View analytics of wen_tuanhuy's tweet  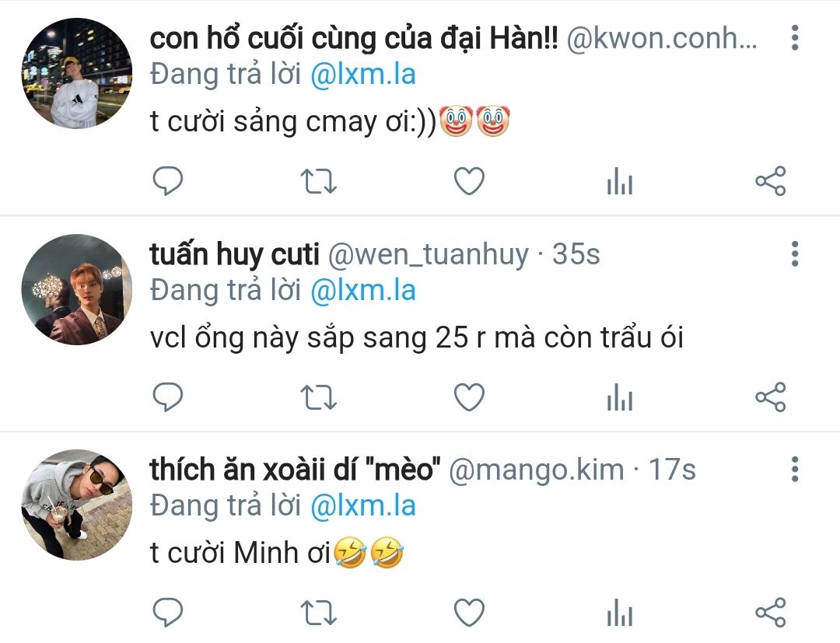(620, 397)
